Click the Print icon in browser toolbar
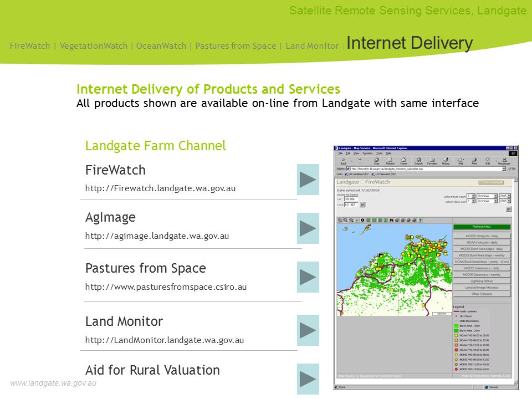 pos(474,161)
